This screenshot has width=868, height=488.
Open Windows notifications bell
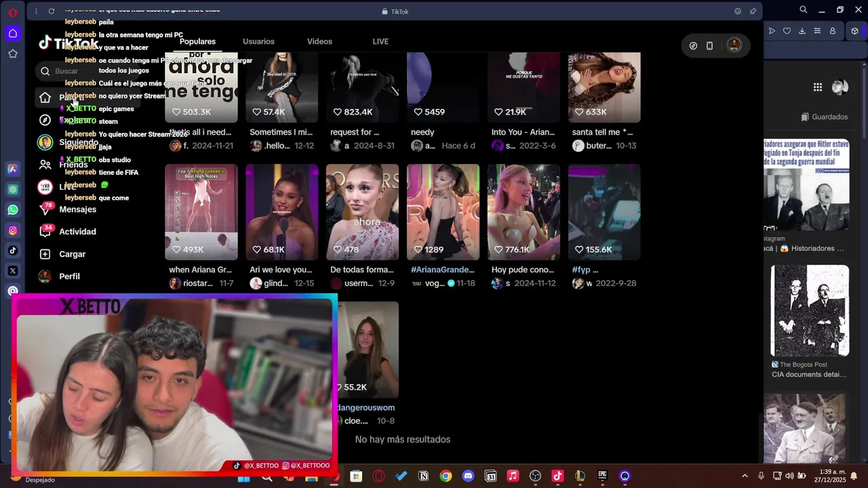[x=854, y=476]
